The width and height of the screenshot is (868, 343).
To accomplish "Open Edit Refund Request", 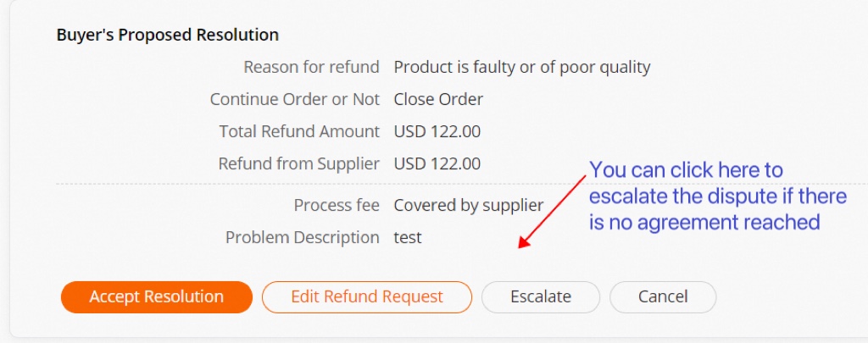I will coord(366,297).
